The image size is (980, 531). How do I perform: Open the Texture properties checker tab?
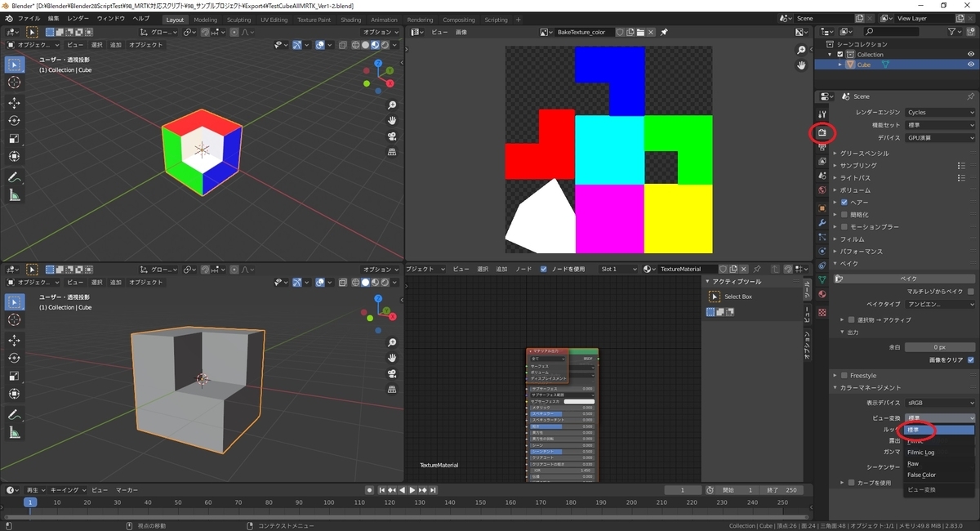(x=822, y=312)
